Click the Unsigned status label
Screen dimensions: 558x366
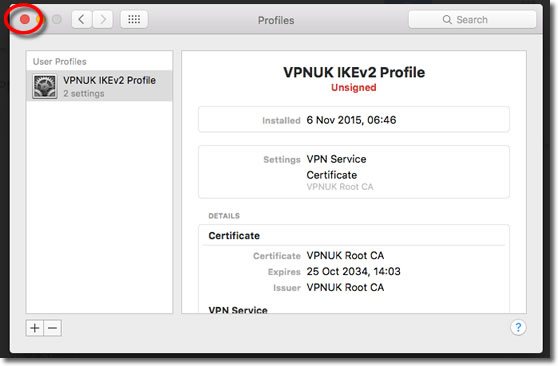tap(353, 88)
